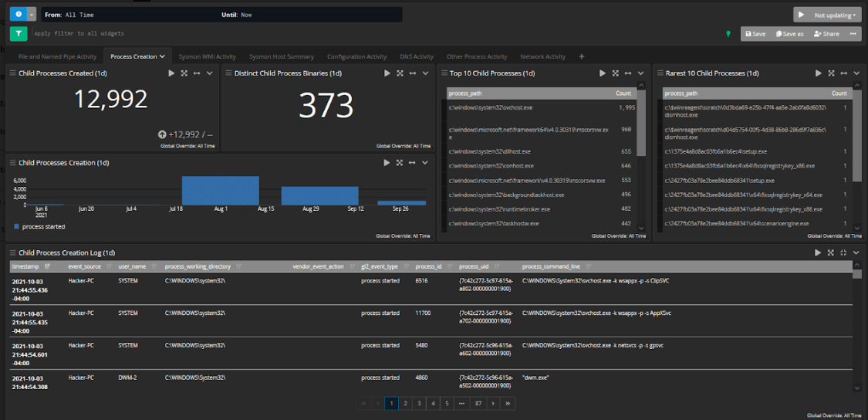The width and height of the screenshot is (868, 420).
Task: Click the Save button
Action: click(756, 34)
